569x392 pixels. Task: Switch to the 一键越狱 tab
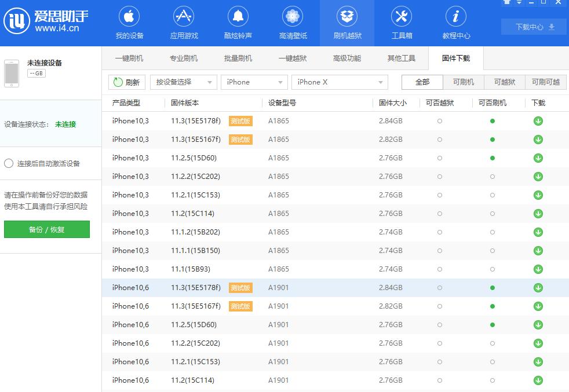click(x=292, y=58)
